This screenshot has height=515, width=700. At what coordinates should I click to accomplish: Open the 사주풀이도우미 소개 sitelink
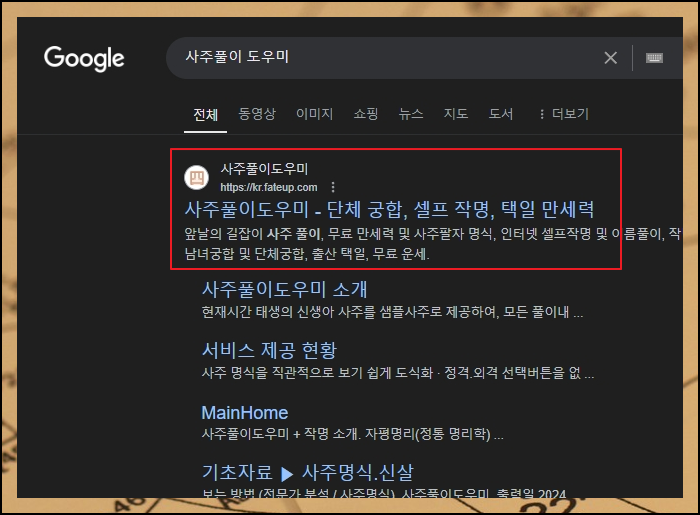(x=284, y=289)
